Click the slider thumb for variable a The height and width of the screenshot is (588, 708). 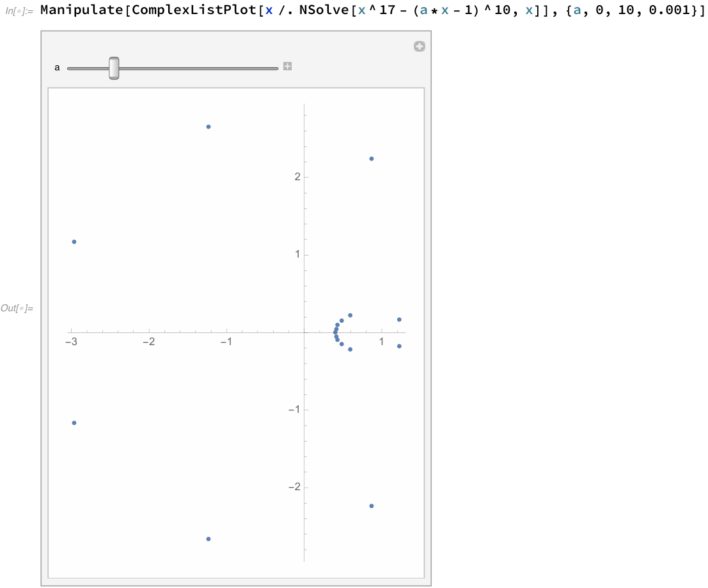[x=114, y=68]
